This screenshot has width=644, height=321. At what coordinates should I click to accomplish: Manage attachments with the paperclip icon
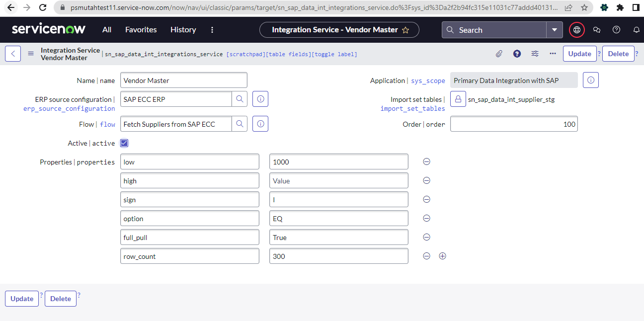coord(499,54)
